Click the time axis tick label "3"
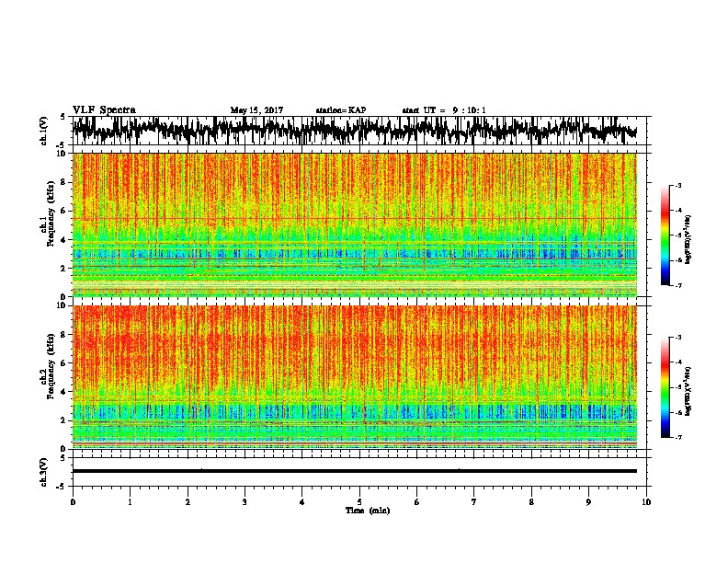The image size is (728, 563). pyautogui.click(x=245, y=502)
